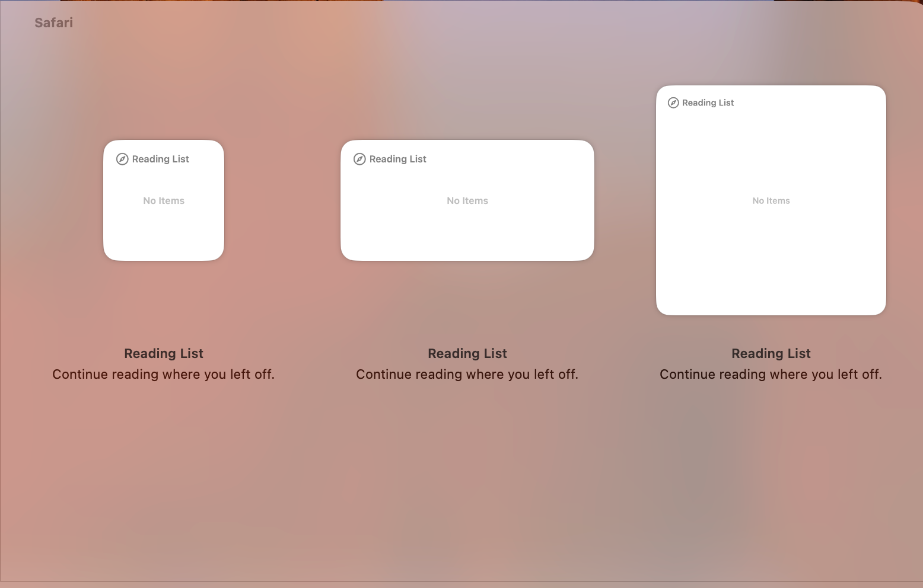This screenshot has height=588, width=923.
Task: Click No Items text in the small widget
Action: (x=164, y=201)
